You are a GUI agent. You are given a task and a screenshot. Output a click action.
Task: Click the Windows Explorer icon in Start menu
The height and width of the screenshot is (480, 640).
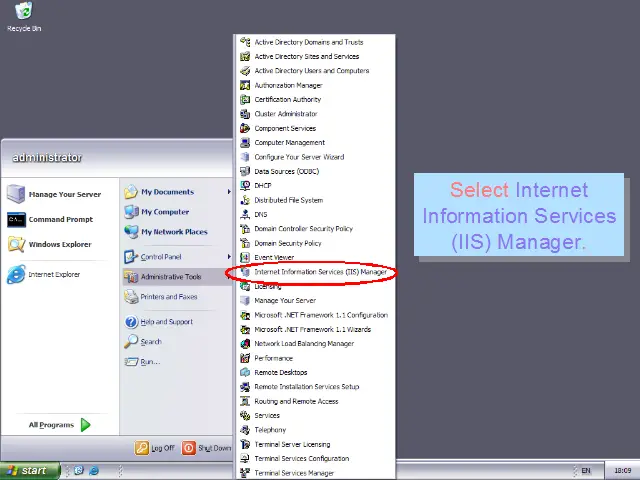(x=16, y=244)
